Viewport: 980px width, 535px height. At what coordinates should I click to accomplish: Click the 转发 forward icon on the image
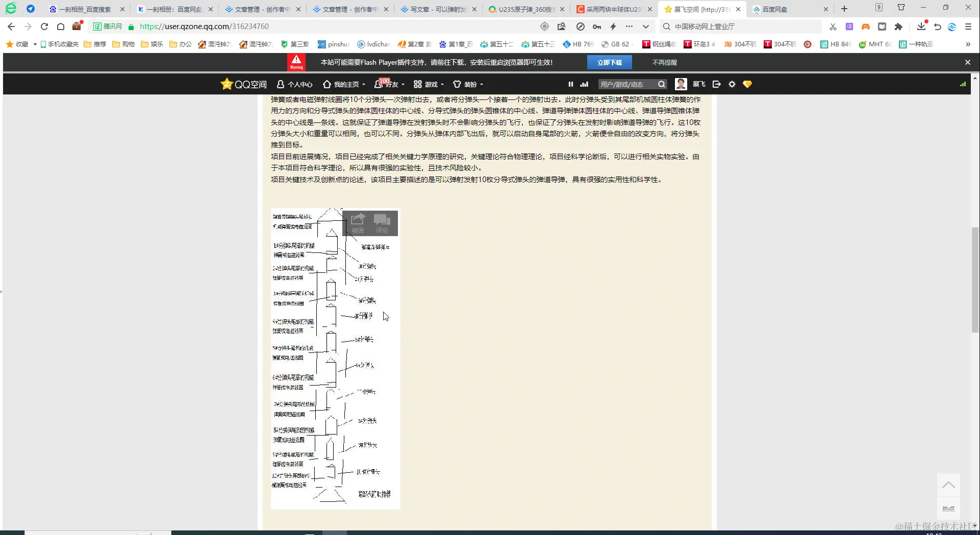(x=358, y=223)
